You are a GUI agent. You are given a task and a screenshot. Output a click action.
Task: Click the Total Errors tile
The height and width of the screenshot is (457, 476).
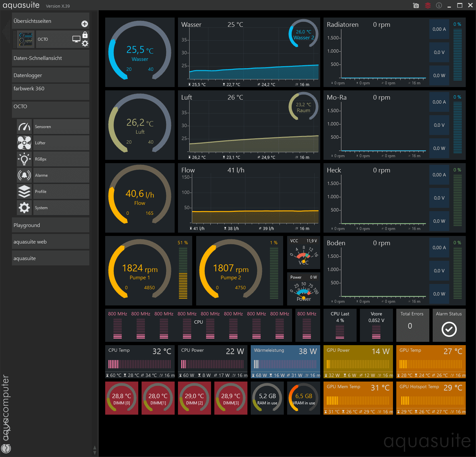[413, 325]
